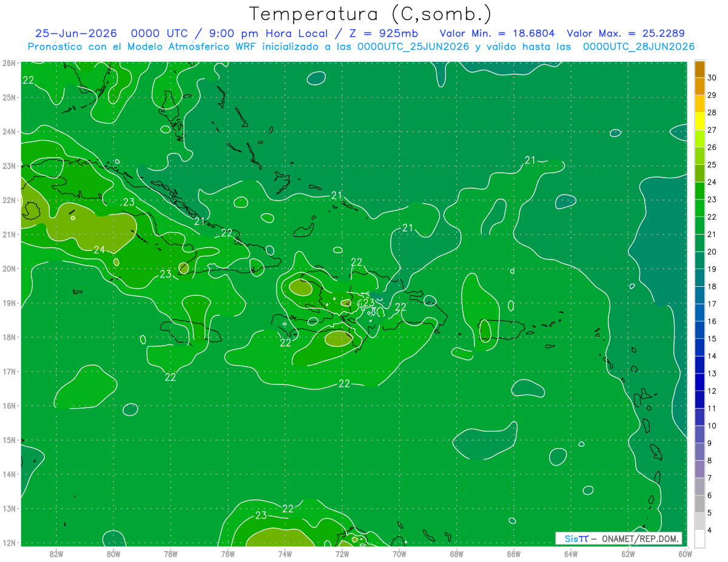Click latitude axis label 12N
Viewport: 728px width, 562px height.
click(8, 543)
